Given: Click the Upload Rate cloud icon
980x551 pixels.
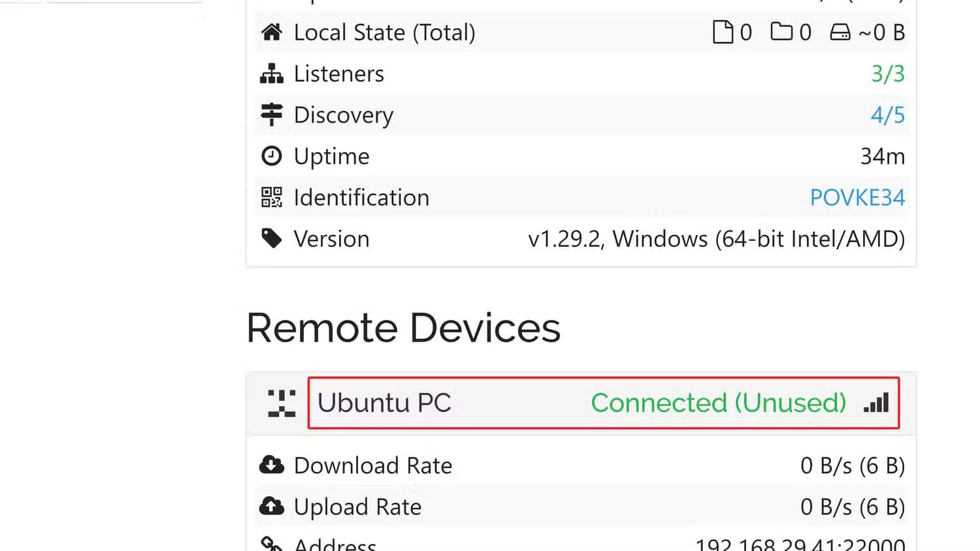Looking at the screenshot, I should coord(271,507).
